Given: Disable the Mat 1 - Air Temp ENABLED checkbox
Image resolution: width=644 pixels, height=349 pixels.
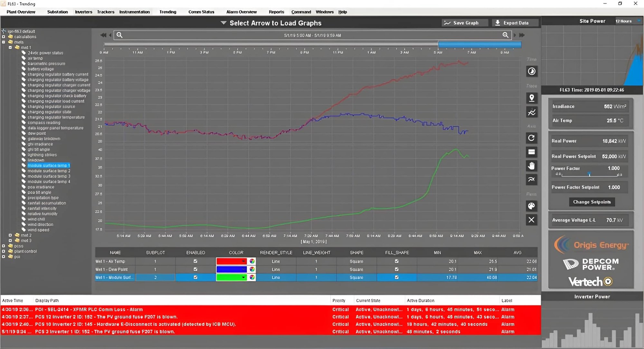Looking at the screenshot, I should pos(195,261).
